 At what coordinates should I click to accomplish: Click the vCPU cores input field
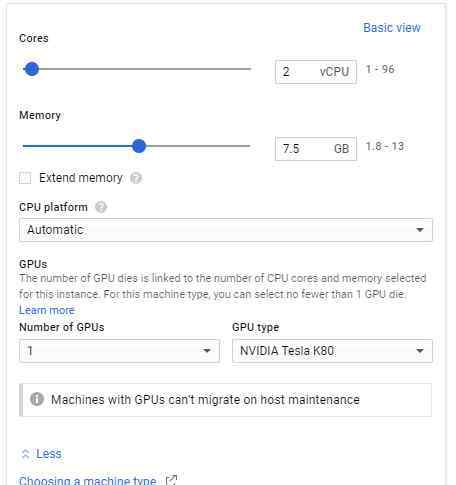click(316, 72)
